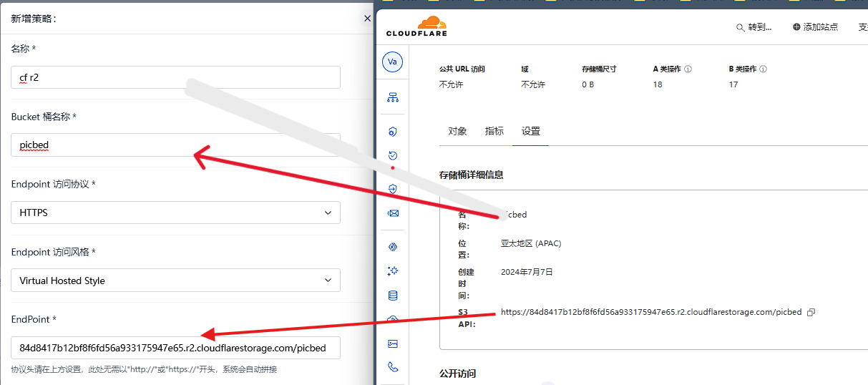The image size is (868, 385).
Task: Click the info icon beside Class A operations
Action: [x=688, y=69]
